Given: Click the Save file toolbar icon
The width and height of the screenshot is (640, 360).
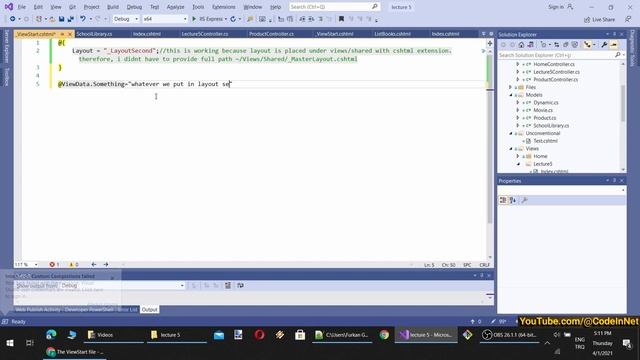Looking at the screenshot, I should (62, 19).
